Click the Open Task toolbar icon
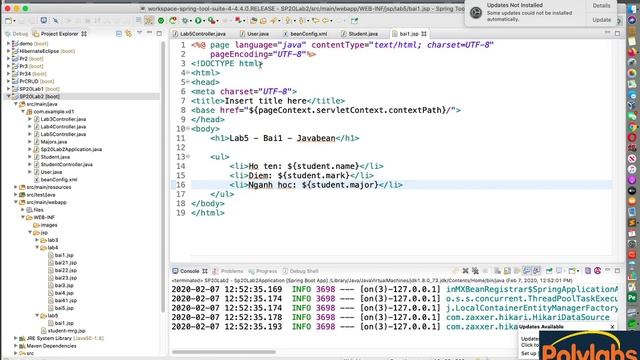640x360 pixels. point(263,20)
